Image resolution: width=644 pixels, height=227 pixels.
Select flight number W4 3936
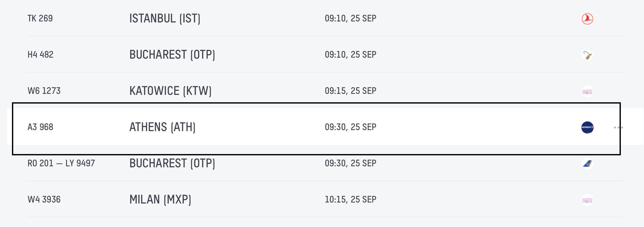(44, 199)
